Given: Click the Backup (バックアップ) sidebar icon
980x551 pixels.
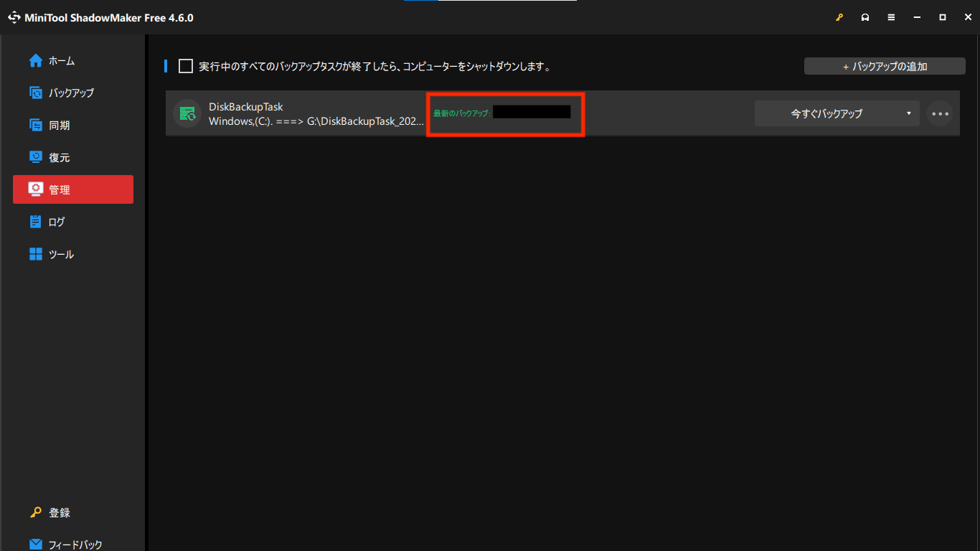Looking at the screenshot, I should 36,93.
